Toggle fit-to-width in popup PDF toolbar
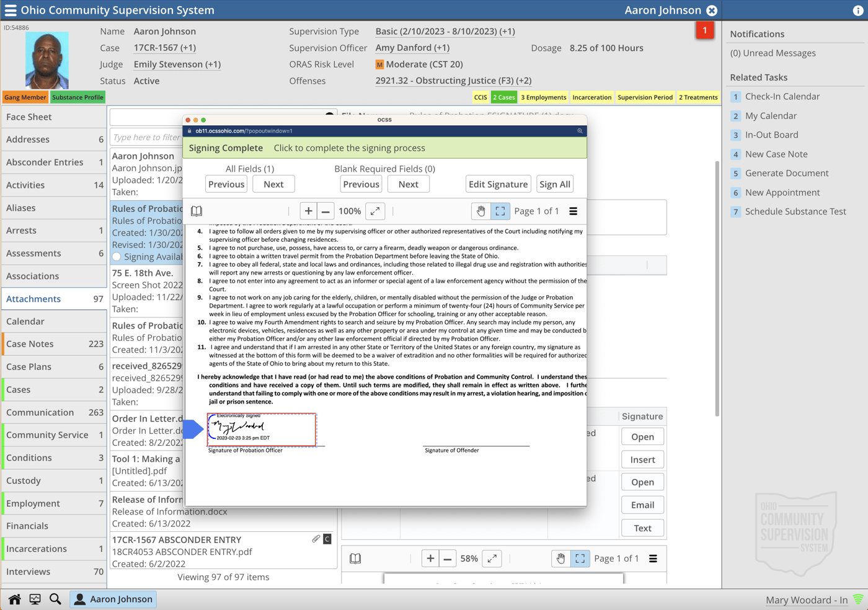 (375, 211)
